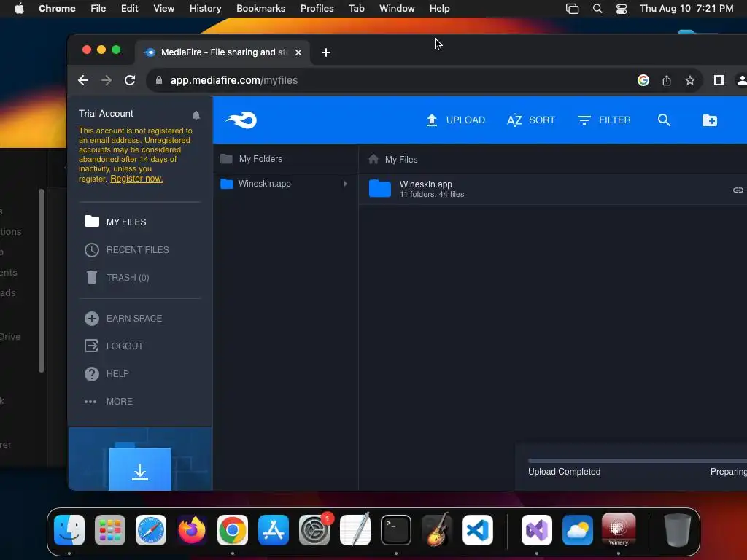
Task: Open the Upload button
Action: pyautogui.click(x=455, y=120)
